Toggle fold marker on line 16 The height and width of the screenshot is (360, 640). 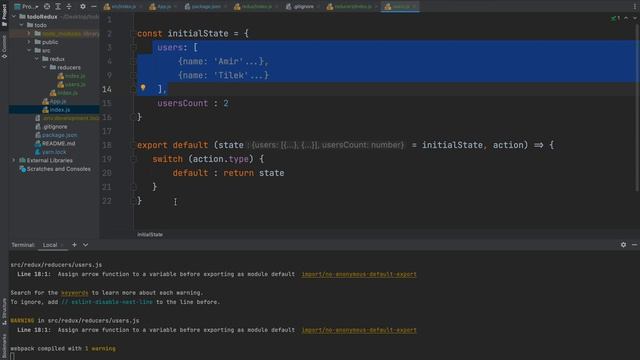[133, 117]
